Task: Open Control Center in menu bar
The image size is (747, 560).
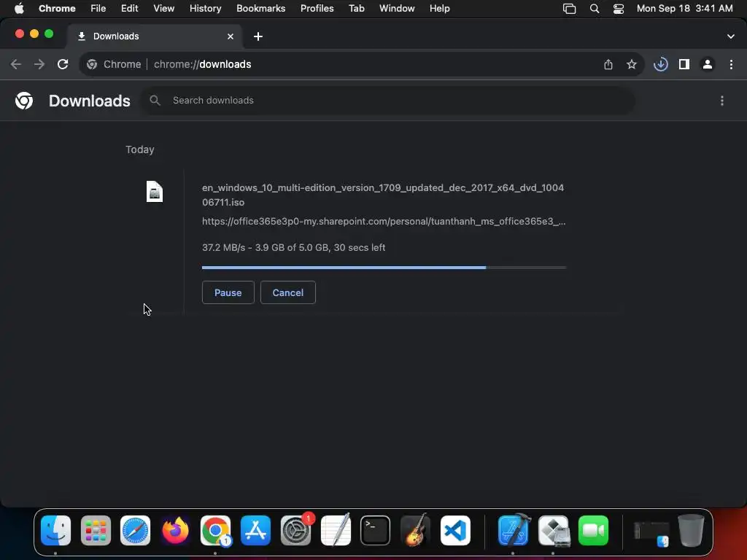Action: (x=619, y=9)
